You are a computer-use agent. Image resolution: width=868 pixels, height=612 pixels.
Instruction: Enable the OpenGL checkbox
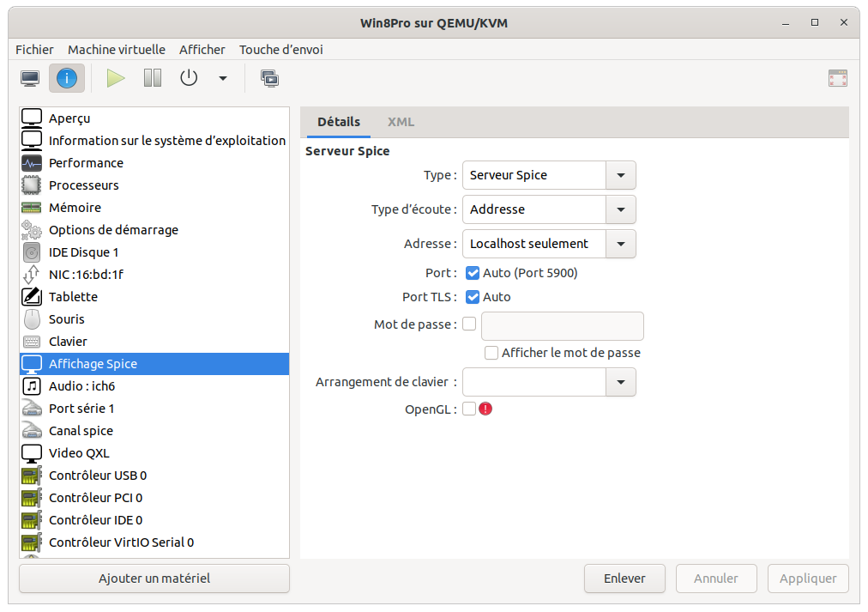[x=469, y=409]
